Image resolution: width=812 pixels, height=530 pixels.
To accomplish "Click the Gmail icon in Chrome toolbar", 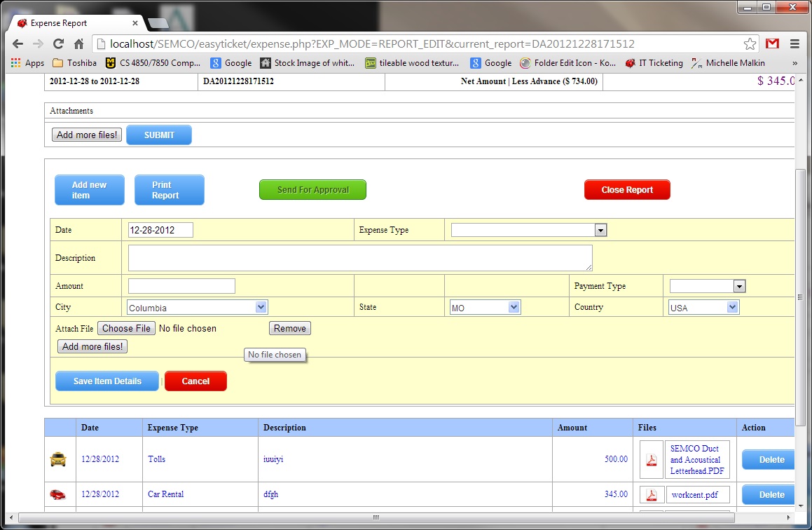I will click(x=772, y=43).
